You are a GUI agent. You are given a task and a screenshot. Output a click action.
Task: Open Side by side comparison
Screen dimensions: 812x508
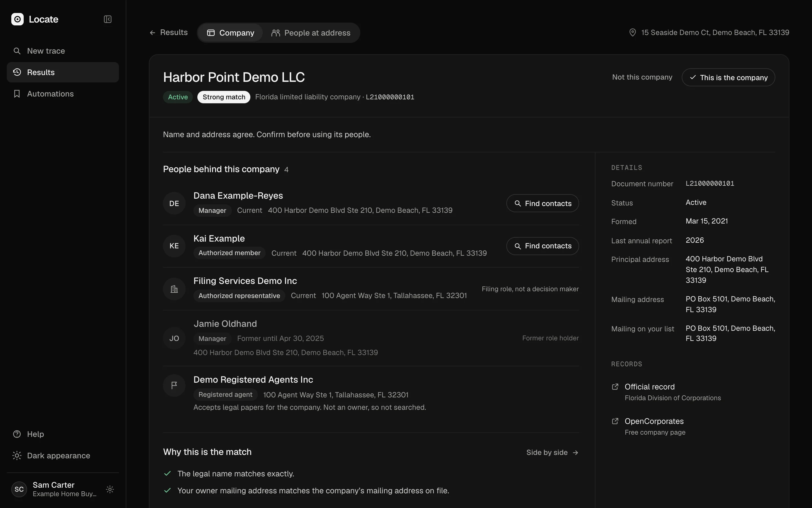[x=552, y=453]
